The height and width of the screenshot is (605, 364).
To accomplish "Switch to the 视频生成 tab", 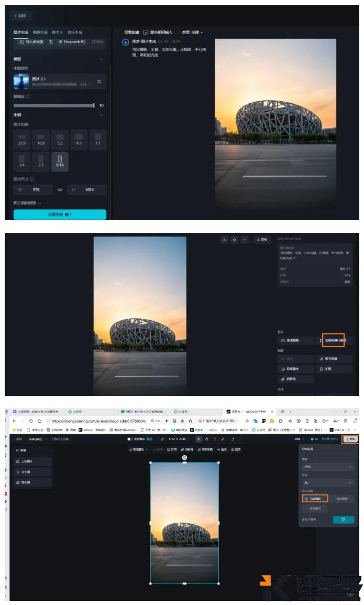I will [x=40, y=33].
